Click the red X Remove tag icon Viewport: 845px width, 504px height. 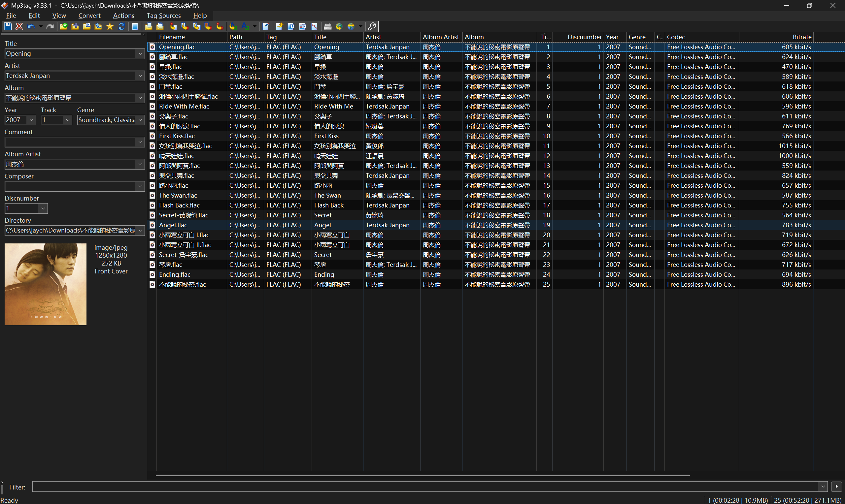(19, 26)
